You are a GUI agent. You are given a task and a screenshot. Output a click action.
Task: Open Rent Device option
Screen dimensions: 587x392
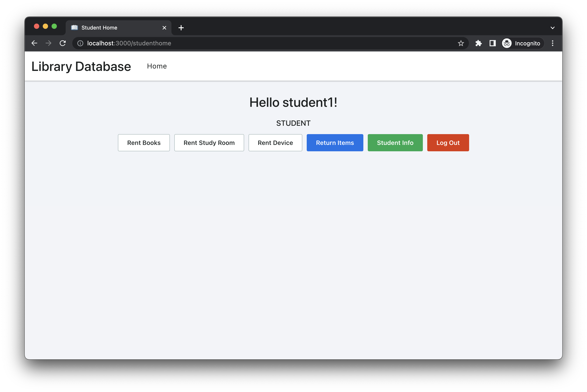275,143
